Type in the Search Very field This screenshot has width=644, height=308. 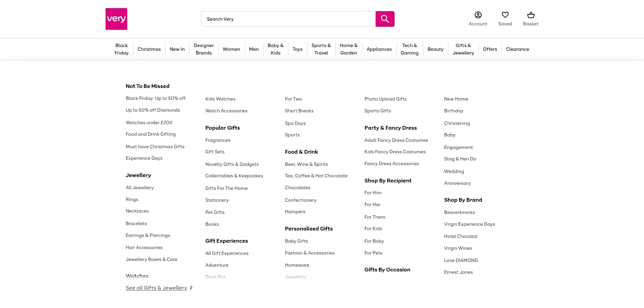click(x=288, y=19)
